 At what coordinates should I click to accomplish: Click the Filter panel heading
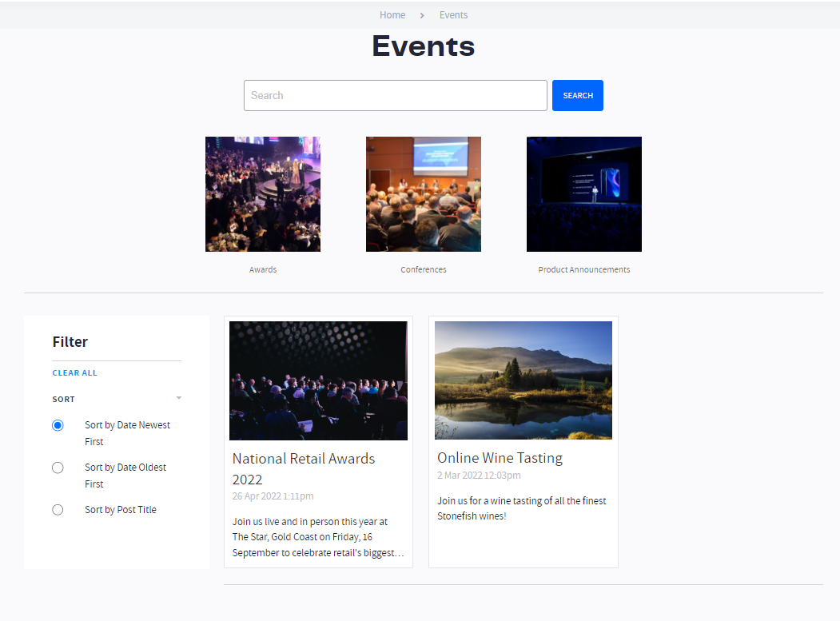tap(70, 342)
